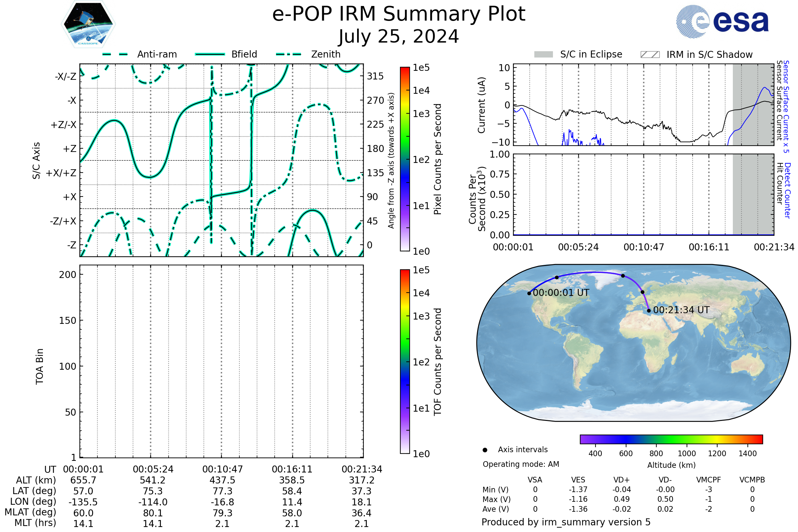Image resolution: width=798 pixels, height=532 pixels.
Task: Click the e-POP IRM Summary Plot title
Action: [x=399, y=14]
